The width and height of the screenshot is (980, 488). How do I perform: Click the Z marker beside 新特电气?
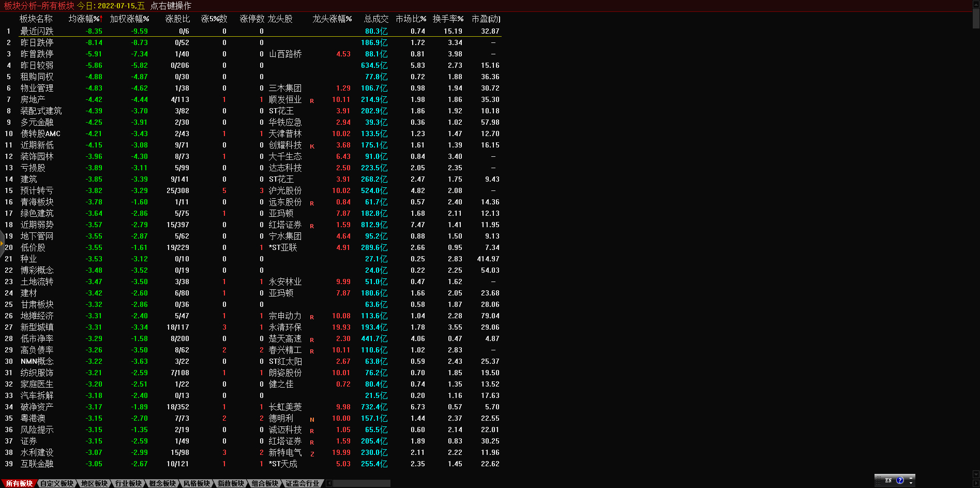(312, 454)
